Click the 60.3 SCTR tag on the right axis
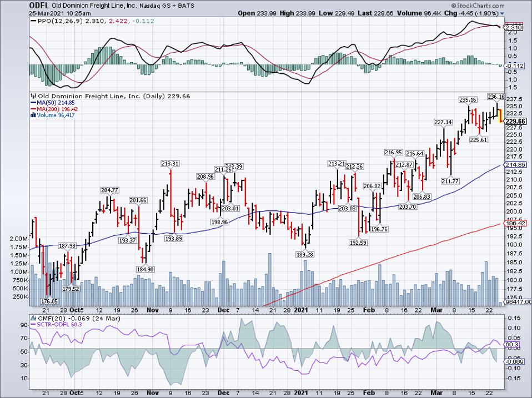This screenshot has height=398, width=532. point(511,345)
